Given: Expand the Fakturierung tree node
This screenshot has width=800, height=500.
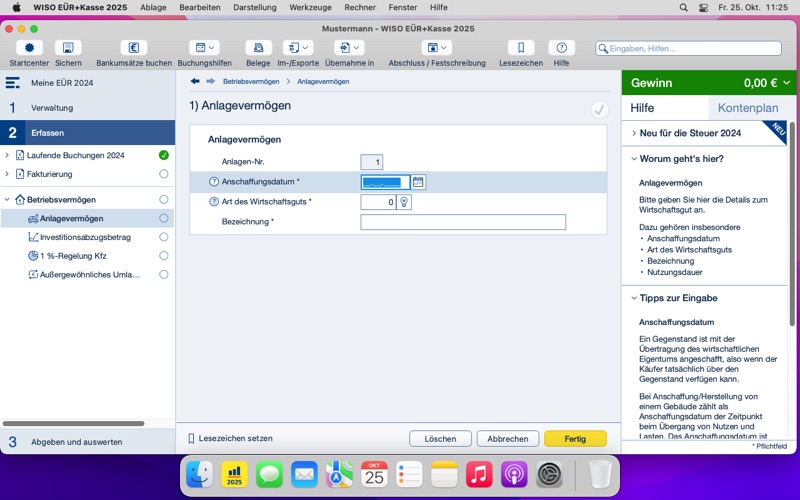Looking at the screenshot, I should tap(7, 174).
